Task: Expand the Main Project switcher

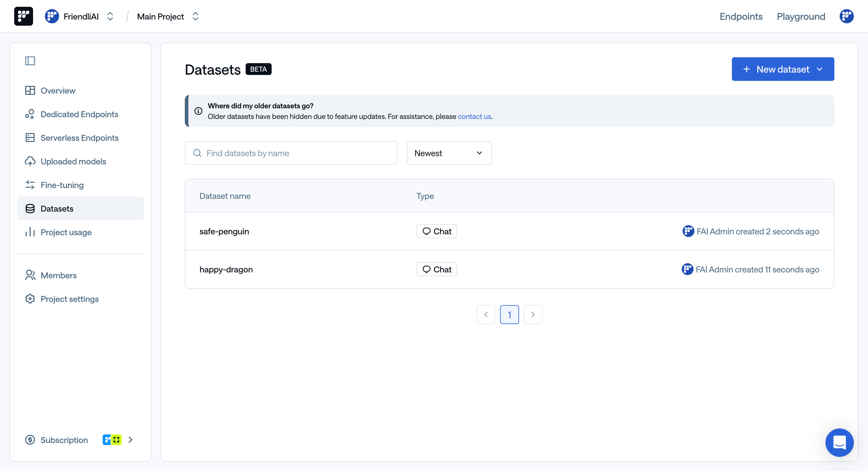Action: [x=195, y=16]
